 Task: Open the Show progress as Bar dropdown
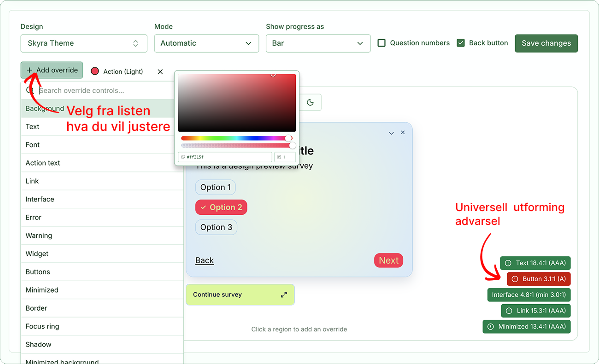click(318, 43)
